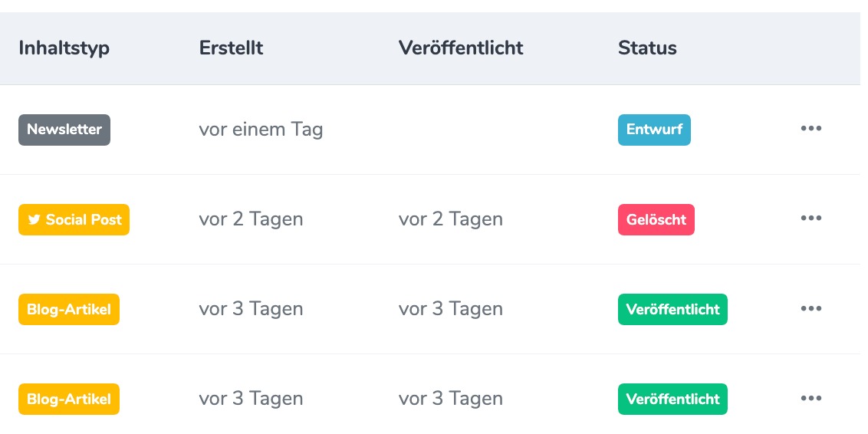Open the three-dot menu for the last Blog-Artikel row

coord(810,398)
